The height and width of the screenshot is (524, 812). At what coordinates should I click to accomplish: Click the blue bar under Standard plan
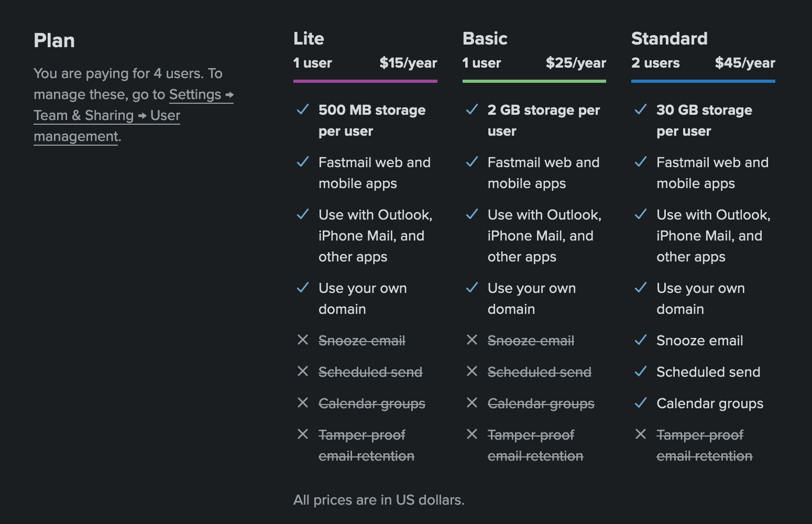703,81
